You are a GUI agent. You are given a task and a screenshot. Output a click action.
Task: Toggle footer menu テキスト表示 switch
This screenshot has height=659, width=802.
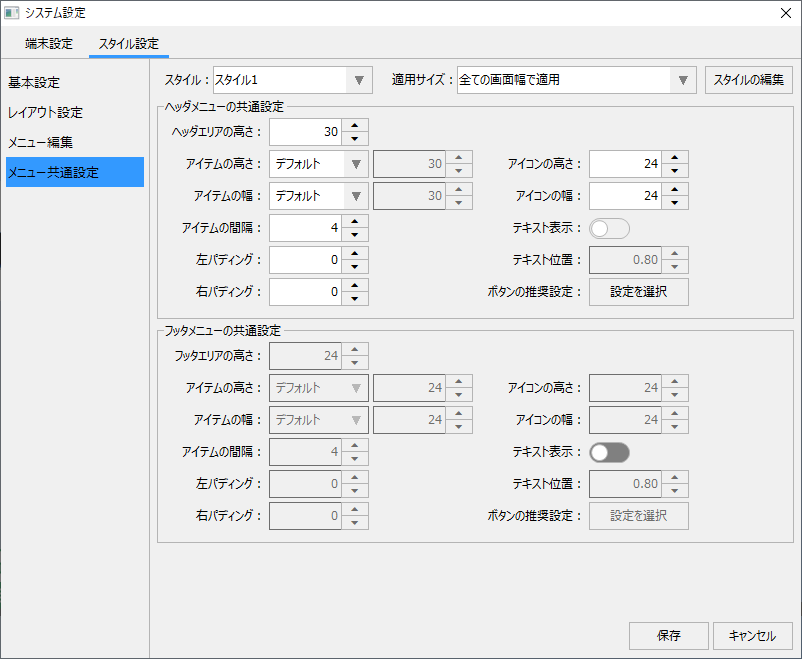click(x=609, y=453)
